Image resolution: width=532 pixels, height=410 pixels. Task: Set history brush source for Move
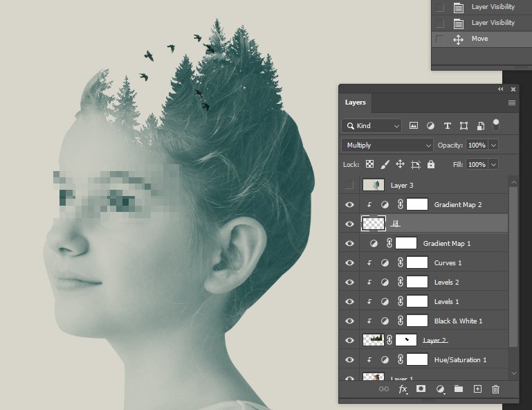(440, 39)
